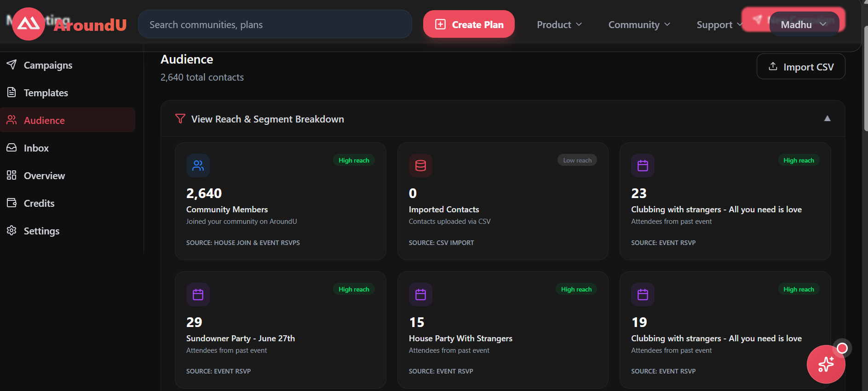868x391 pixels.
Task: Click the AroundU brand name link
Action: (x=90, y=25)
